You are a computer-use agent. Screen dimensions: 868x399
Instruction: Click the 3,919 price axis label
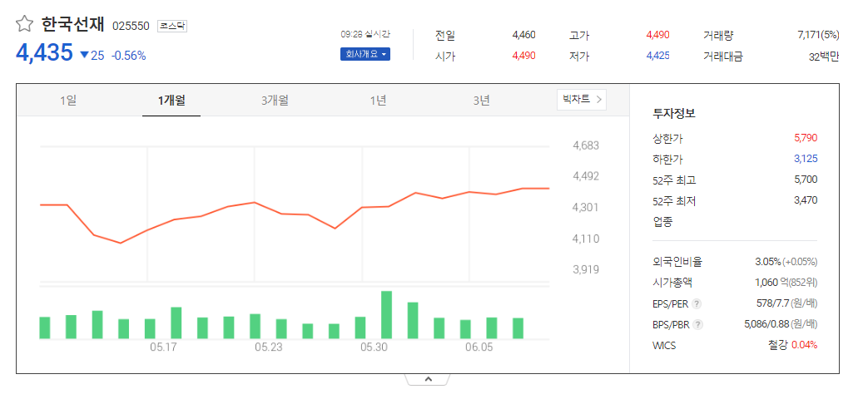tap(586, 269)
